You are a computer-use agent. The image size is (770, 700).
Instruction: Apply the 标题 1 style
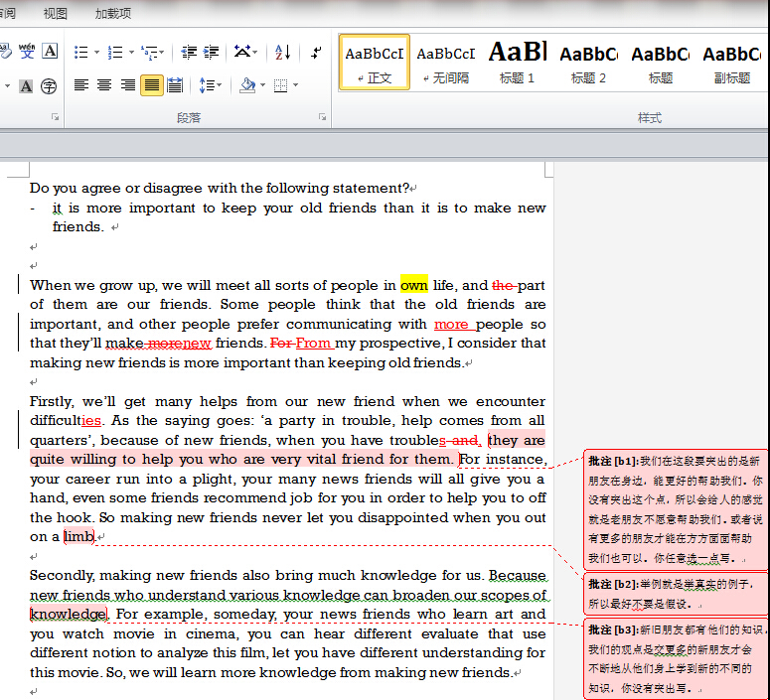tap(517, 63)
